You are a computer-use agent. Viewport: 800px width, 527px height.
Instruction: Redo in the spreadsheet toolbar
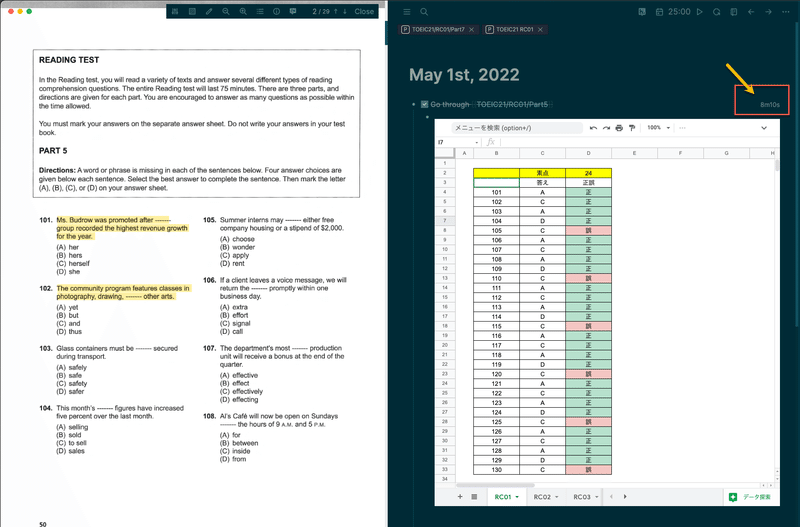pos(606,128)
